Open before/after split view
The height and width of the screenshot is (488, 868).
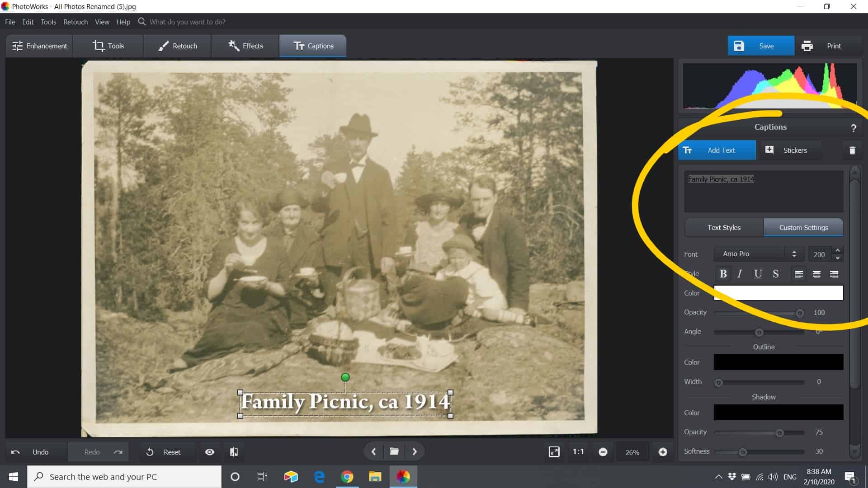click(234, 451)
